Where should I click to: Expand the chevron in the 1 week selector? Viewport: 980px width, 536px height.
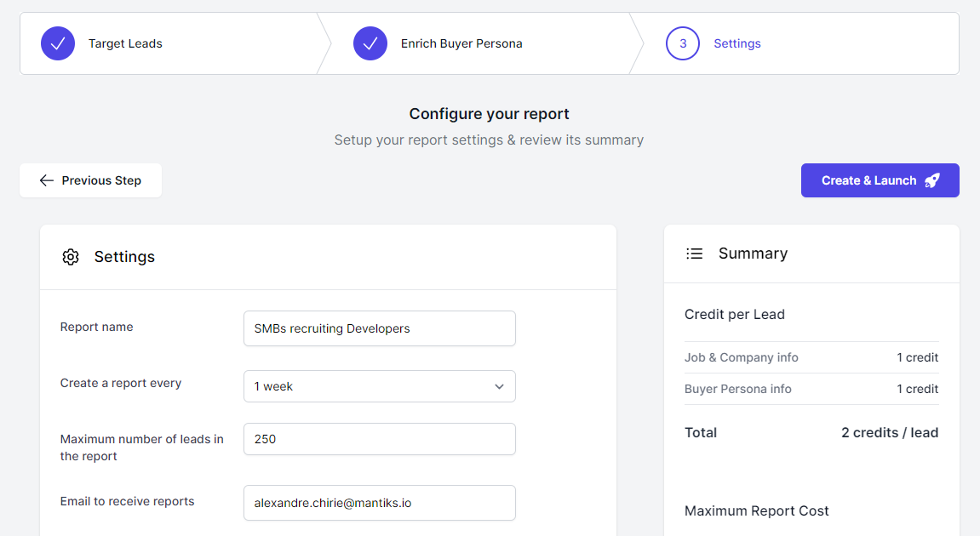point(499,386)
